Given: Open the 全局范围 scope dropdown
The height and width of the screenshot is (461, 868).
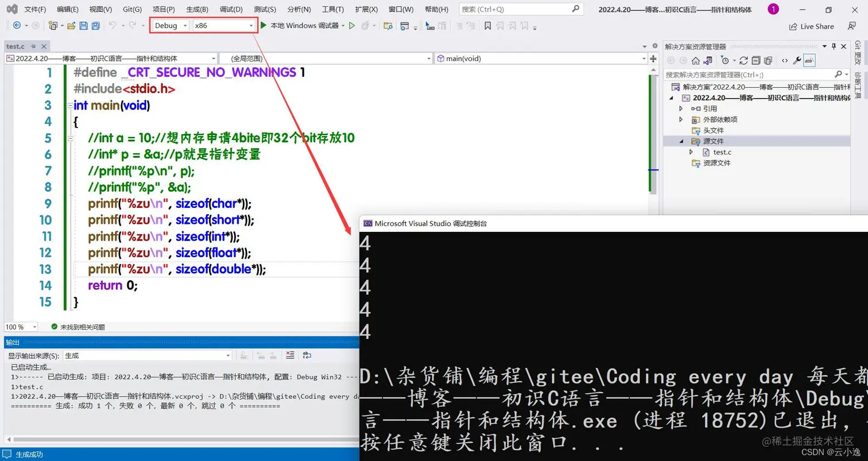Looking at the screenshot, I should pos(325,58).
